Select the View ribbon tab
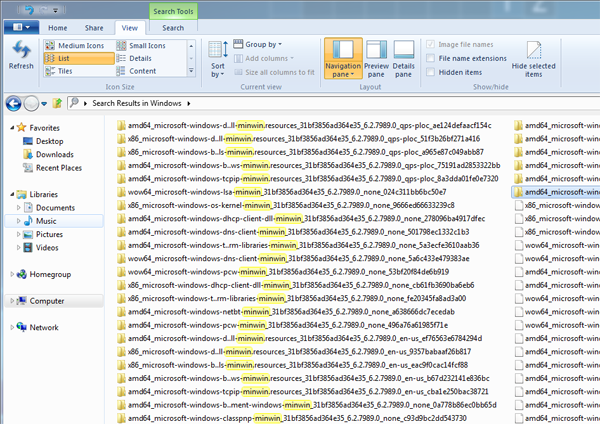The image size is (600, 424). [130, 28]
